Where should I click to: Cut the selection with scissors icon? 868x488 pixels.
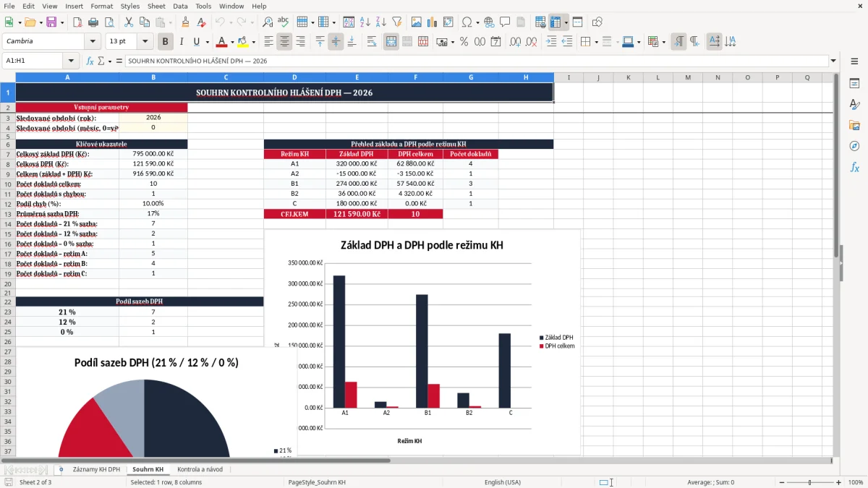[129, 22]
